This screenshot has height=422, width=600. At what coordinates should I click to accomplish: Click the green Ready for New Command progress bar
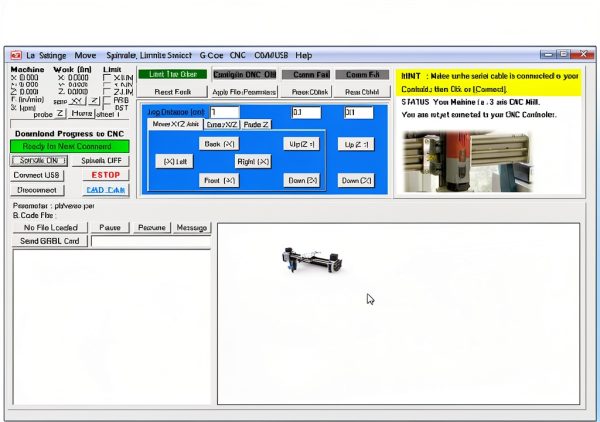(x=70, y=146)
